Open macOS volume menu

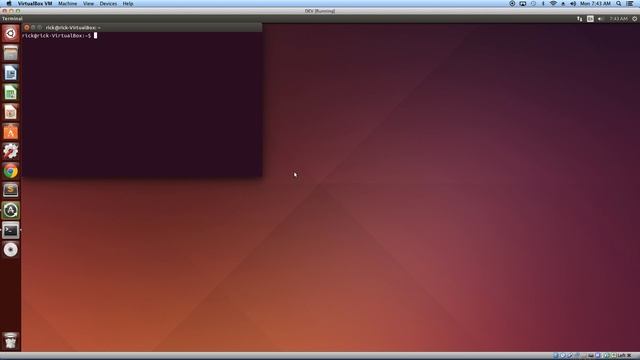coord(573,3)
